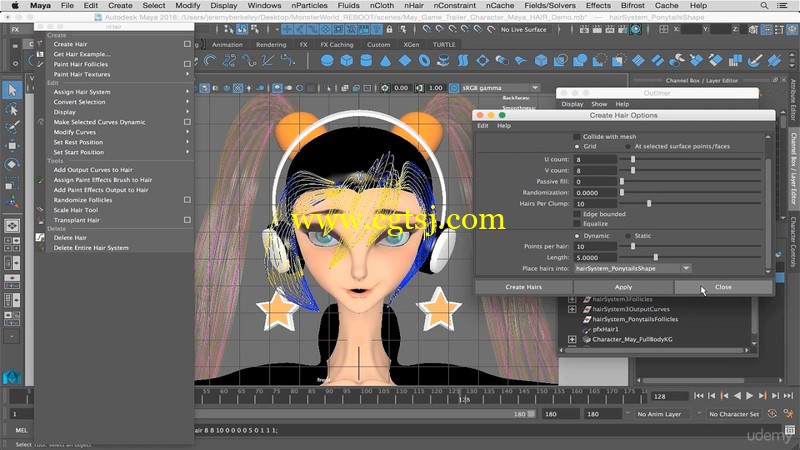Enable Edge bounded checkbox
800x450 pixels.
click(x=577, y=214)
